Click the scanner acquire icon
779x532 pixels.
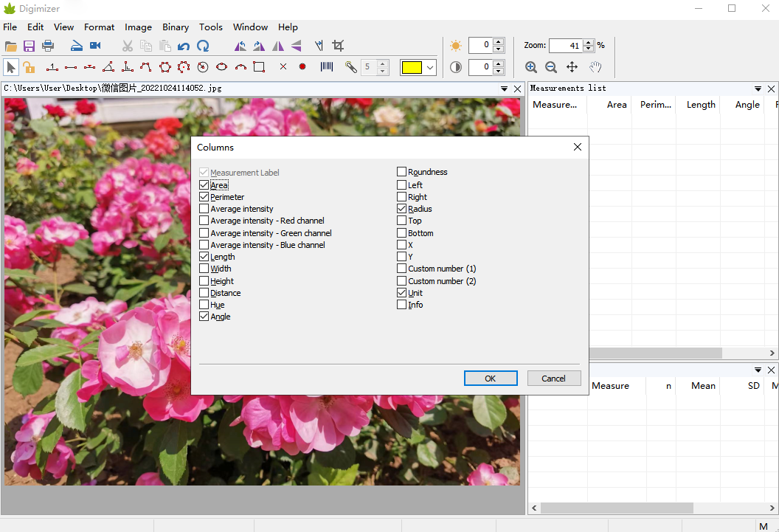pyautogui.click(x=77, y=46)
